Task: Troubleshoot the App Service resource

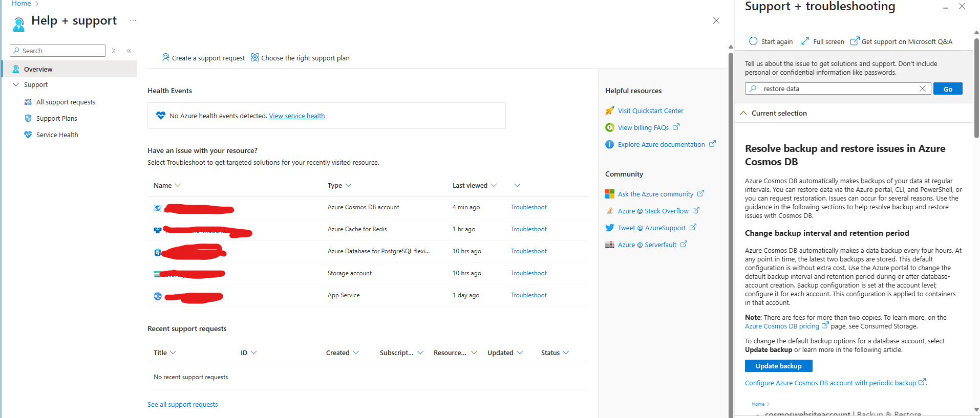Action: click(x=528, y=295)
